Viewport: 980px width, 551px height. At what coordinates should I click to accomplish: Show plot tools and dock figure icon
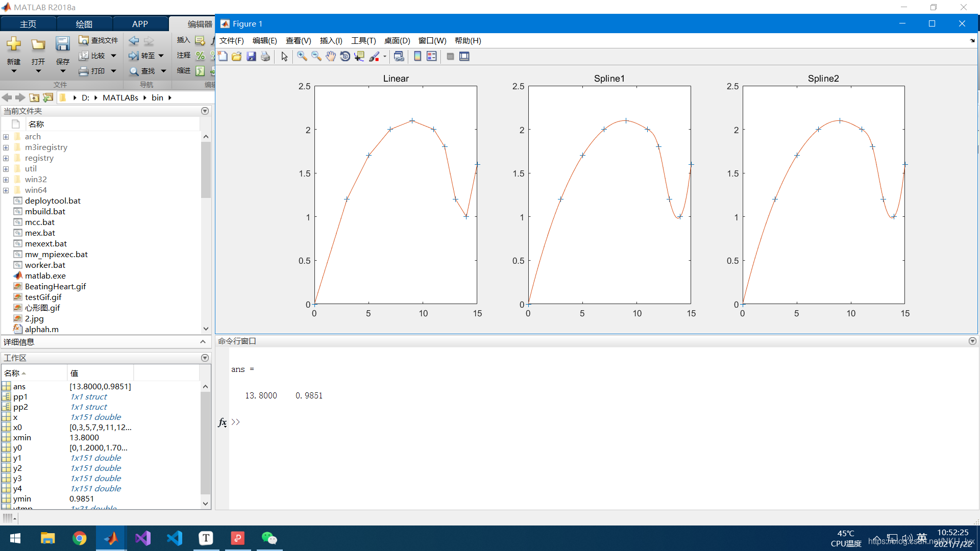point(464,57)
